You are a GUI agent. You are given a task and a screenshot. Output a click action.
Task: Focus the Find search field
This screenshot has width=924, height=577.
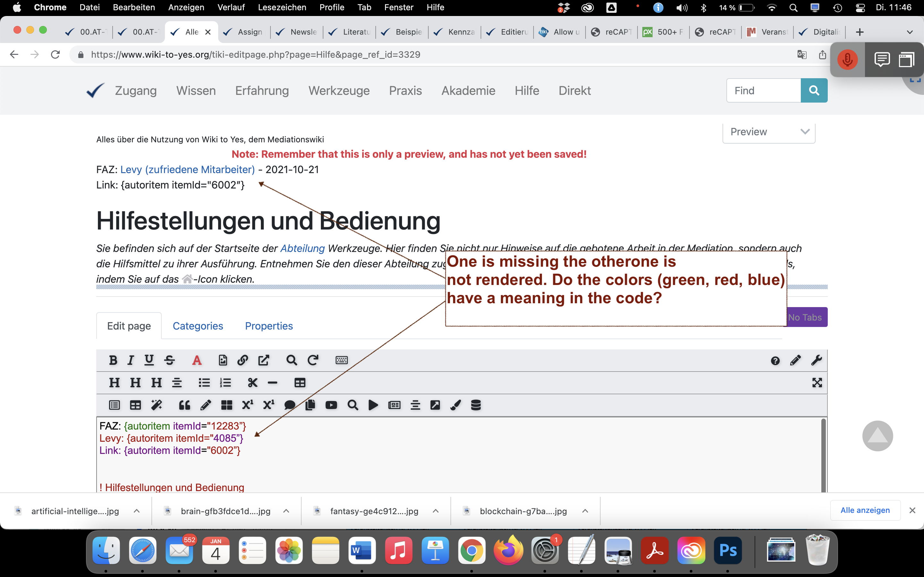pyautogui.click(x=763, y=90)
